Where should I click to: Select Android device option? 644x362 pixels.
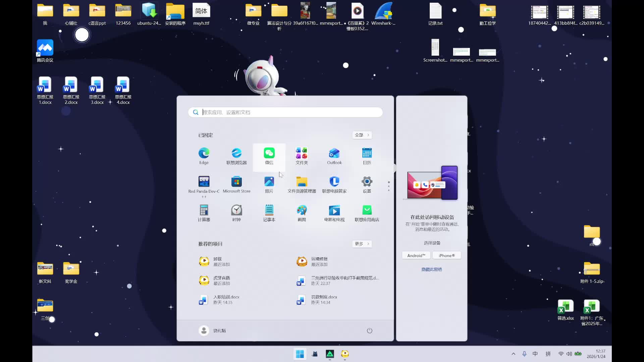pos(416,255)
